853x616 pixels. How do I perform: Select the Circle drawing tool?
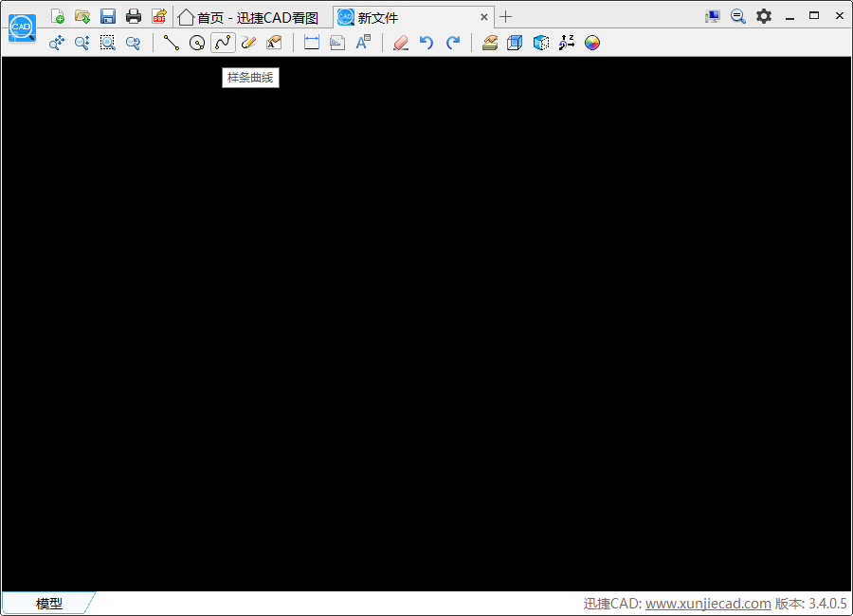197,43
